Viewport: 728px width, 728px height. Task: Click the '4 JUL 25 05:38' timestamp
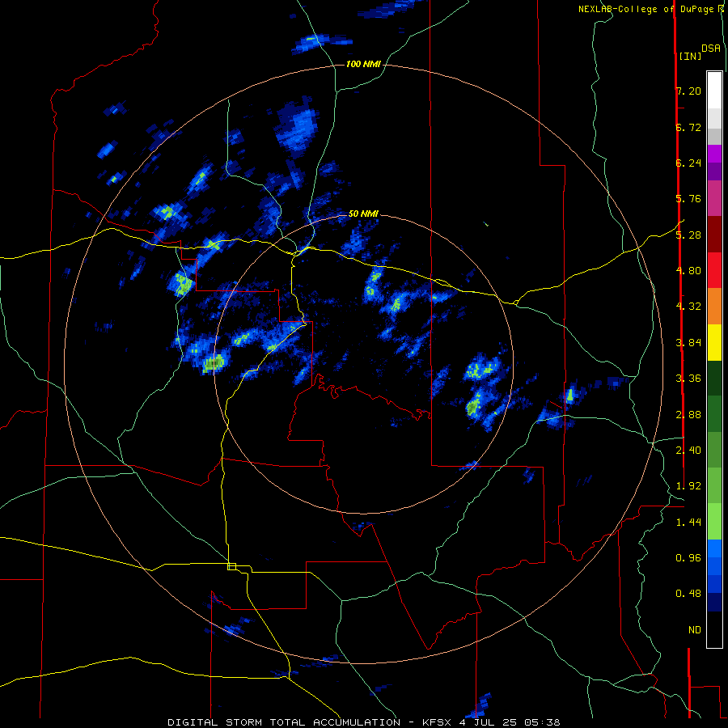510,722
